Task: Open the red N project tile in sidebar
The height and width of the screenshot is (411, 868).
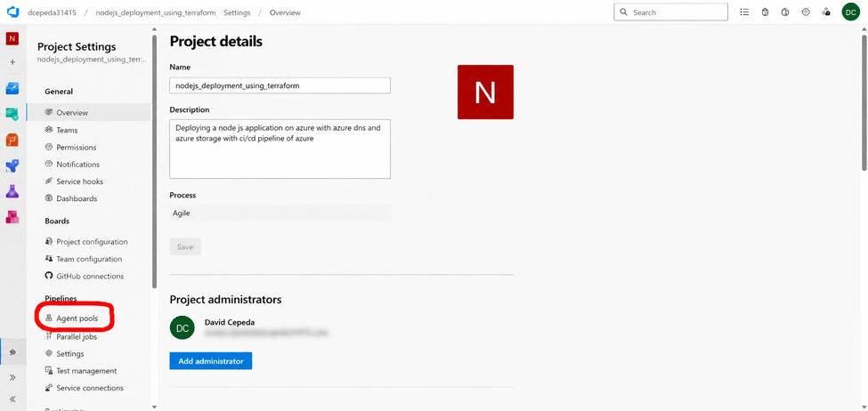Action: pos(12,38)
